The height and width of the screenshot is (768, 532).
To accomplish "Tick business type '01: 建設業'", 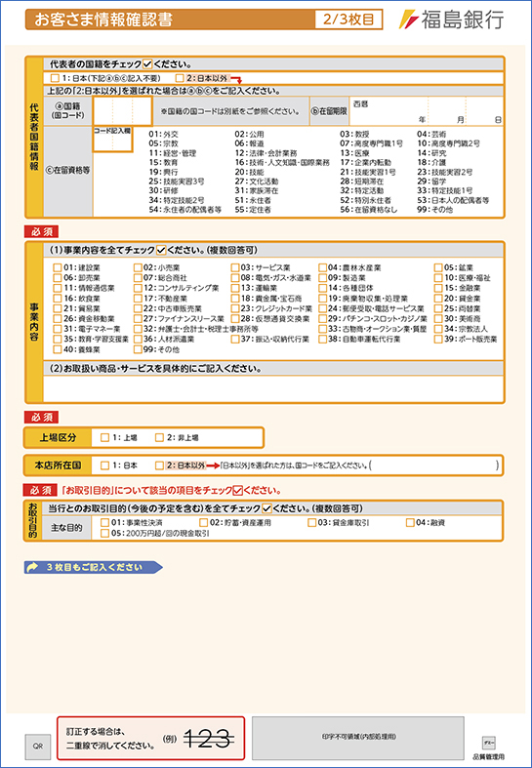I will click(58, 268).
